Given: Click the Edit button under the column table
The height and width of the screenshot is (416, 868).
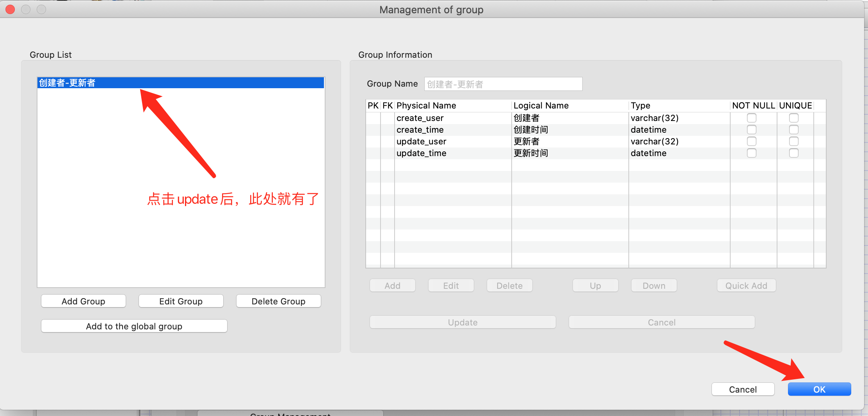Looking at the screenshot, I should click(x=451, y=285).
